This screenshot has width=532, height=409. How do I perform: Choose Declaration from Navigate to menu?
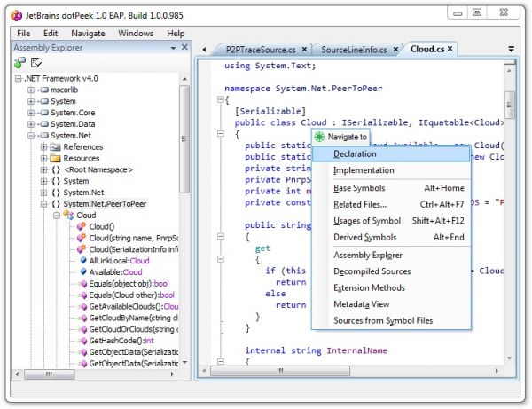tap(355, 153)
